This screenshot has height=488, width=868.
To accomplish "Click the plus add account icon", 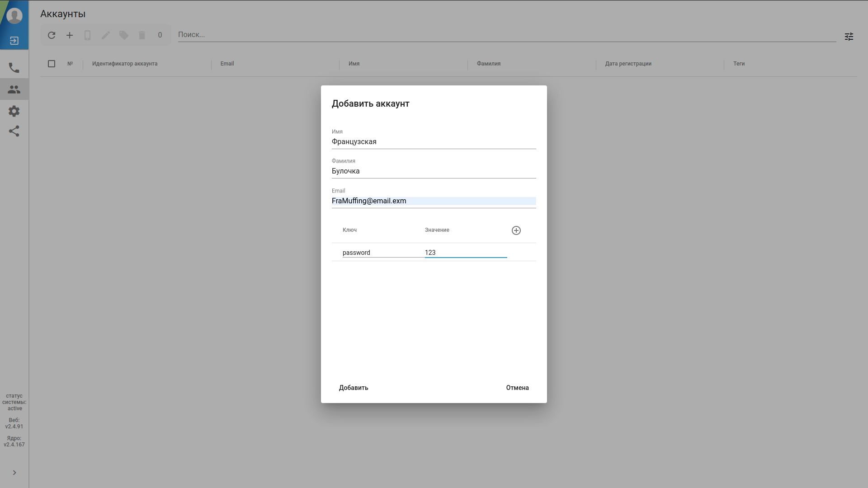I will (x=70, y=35).
